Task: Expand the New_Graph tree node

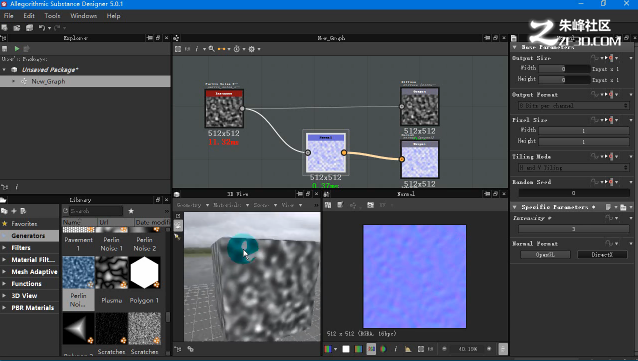Action: [x=13, y=81]
